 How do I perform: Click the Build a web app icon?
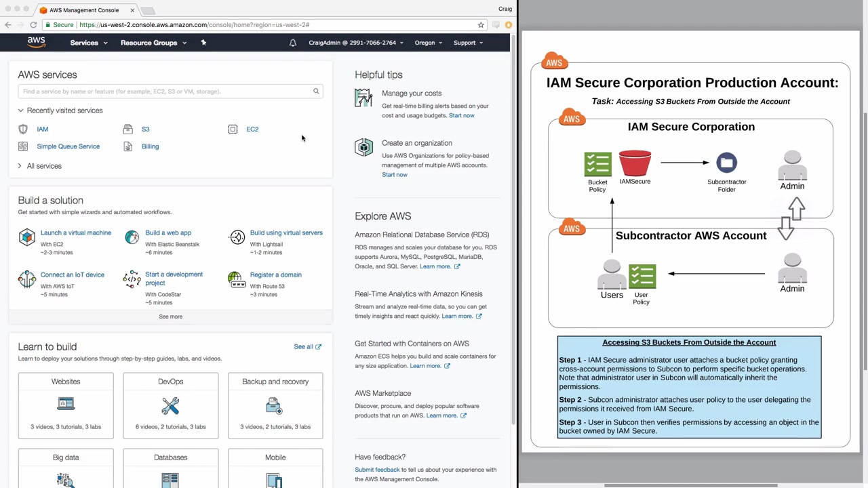132,237
